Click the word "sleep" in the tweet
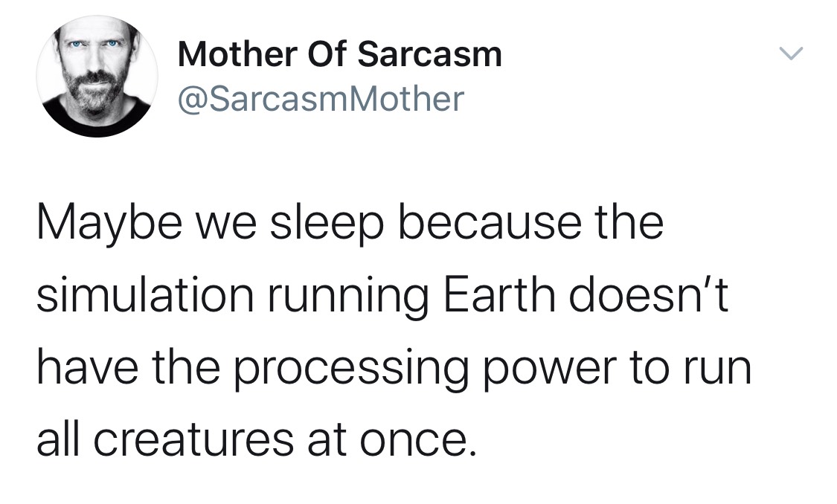This screenshot has height=504, width=837. (327, 224)
